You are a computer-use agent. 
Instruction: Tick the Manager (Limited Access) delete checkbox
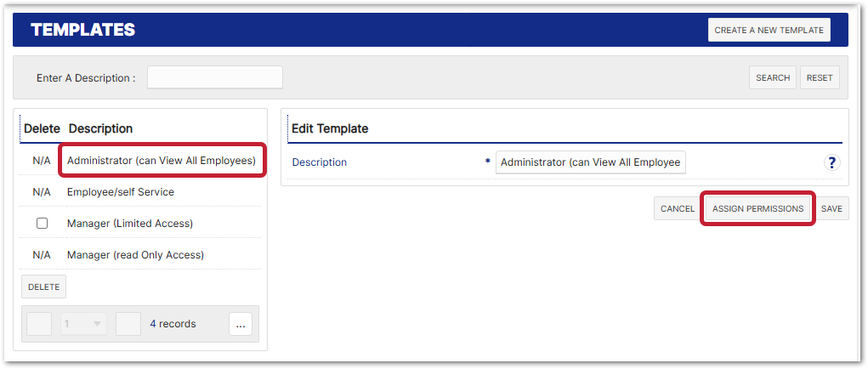(x=42, y=224)
